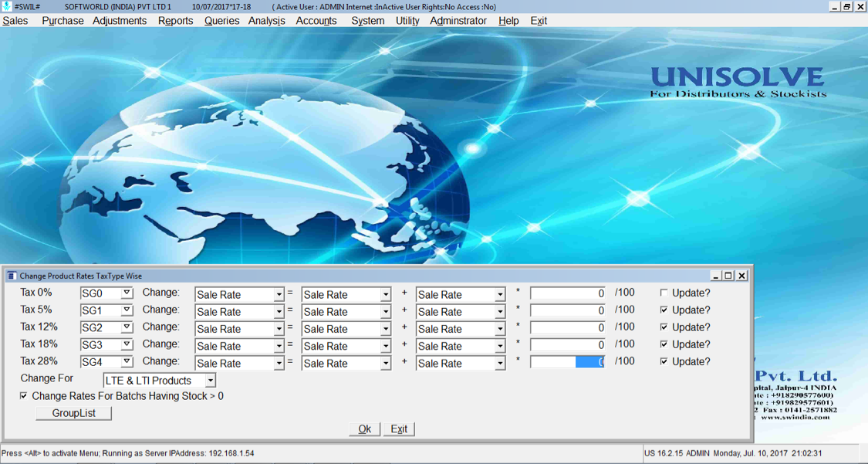Image resolution: width=868 pixels, height=464 pixels.
Task: Click the percentage input field for Tax 18%
Action: (568, 345)
